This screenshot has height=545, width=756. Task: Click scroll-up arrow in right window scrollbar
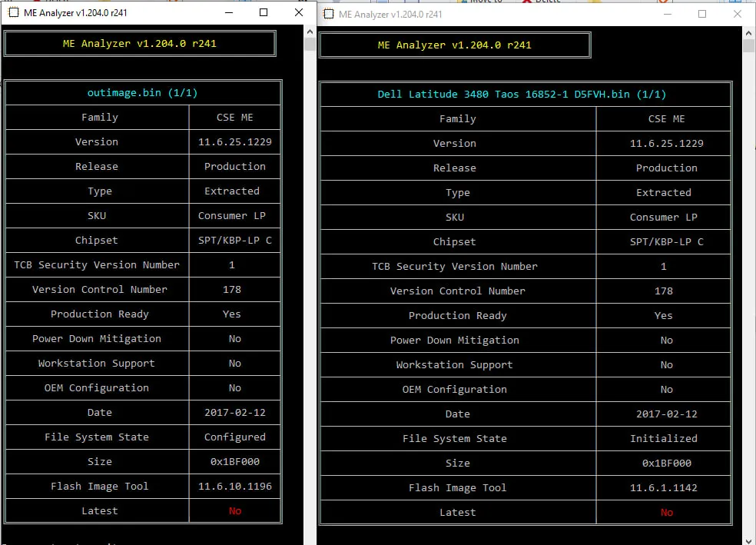pyautogui.click(x=749, y=33)
